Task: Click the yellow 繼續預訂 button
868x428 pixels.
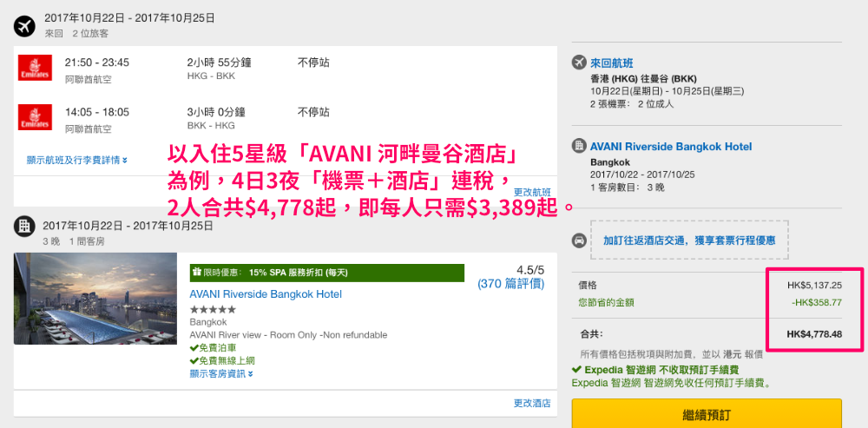Action: tap(707, 414)
